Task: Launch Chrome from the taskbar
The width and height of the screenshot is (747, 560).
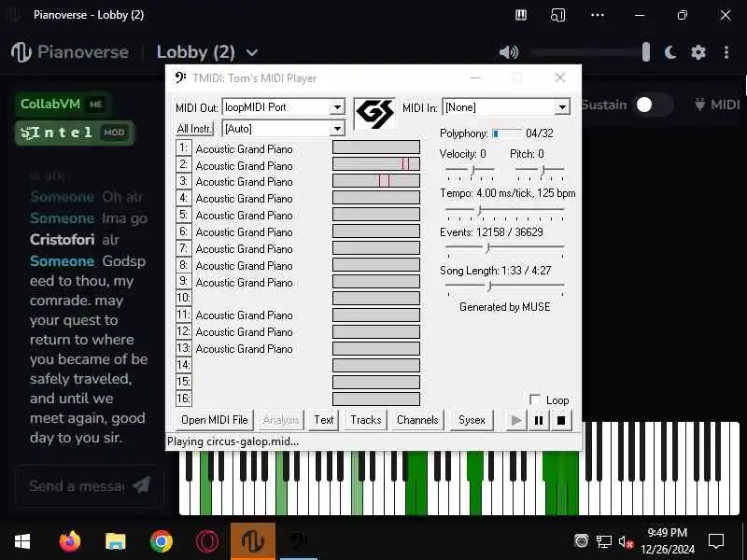Action: point(161,541)
